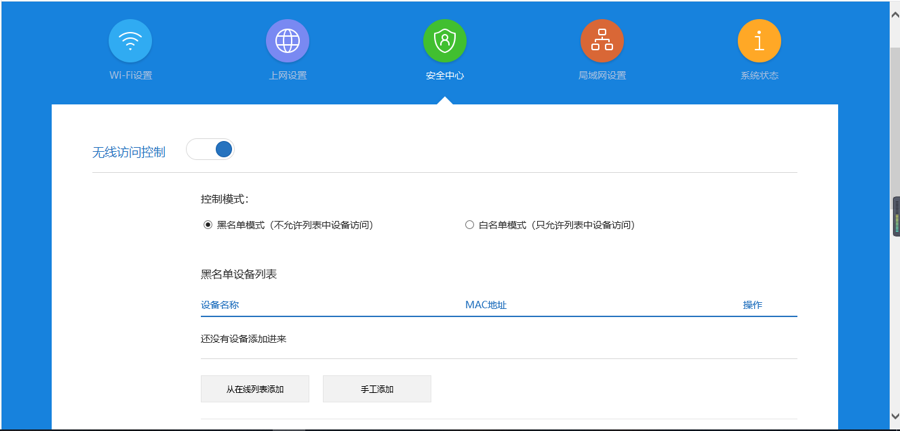900x431 pixels.
Task: Click the 安全中心 tab label
Action: (445, 76)
